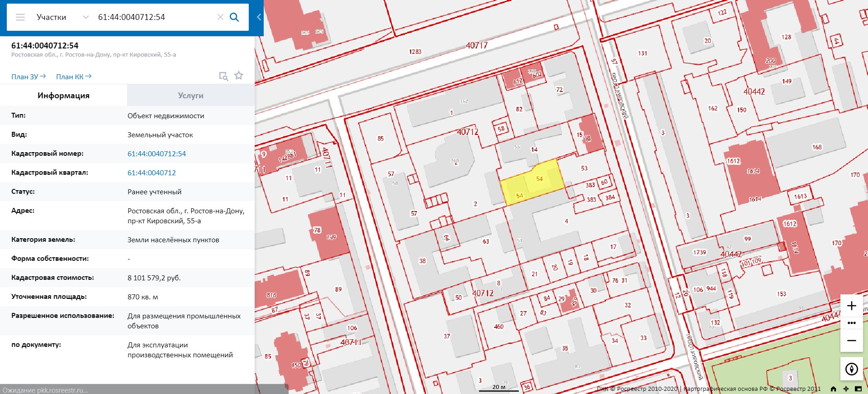This screenshot has width=868, height=394.
Task: Open the three-dots zoom options button
Action: tap(851, 323)
